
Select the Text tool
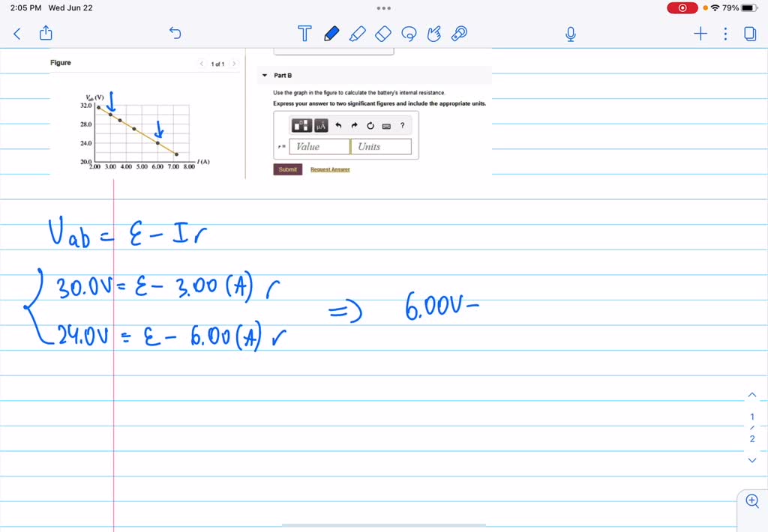tap(304, 34)
